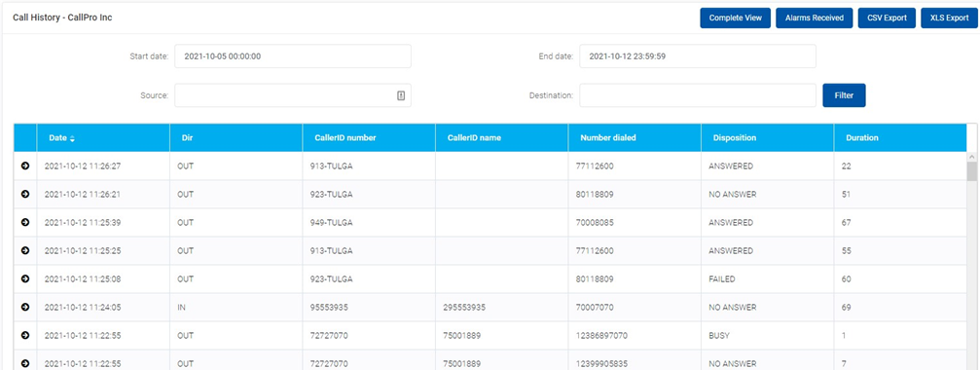Export call history as XLS
Screen dimensions: 980x370
[949, 18]
